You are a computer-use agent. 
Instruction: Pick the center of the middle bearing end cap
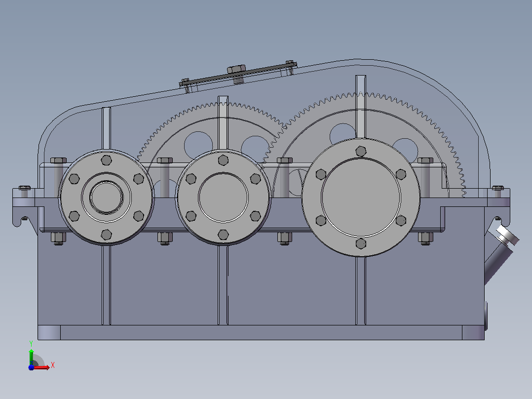(x=223, y=198)
